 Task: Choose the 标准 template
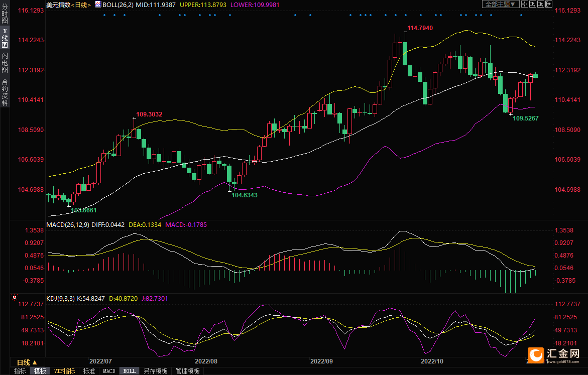[x=89, y=371]
